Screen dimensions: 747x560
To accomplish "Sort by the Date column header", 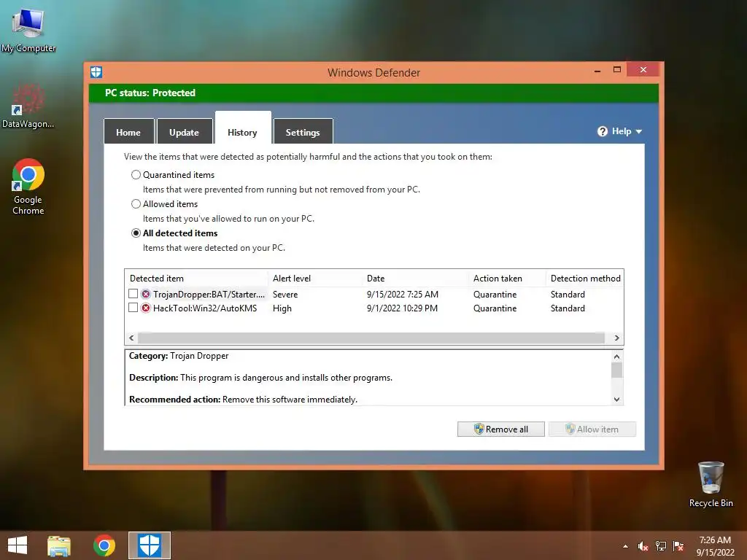I will pyautogui.click(x=415, y=278).
